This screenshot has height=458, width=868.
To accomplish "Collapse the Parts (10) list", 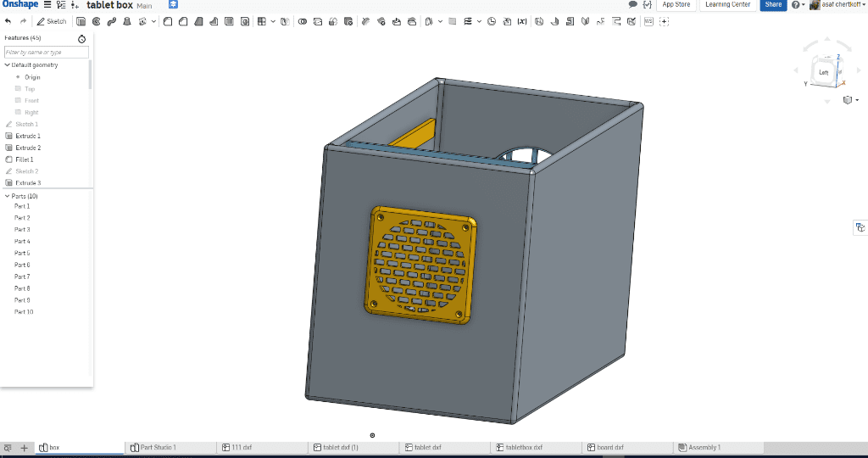I will click(x=7, y=196).
